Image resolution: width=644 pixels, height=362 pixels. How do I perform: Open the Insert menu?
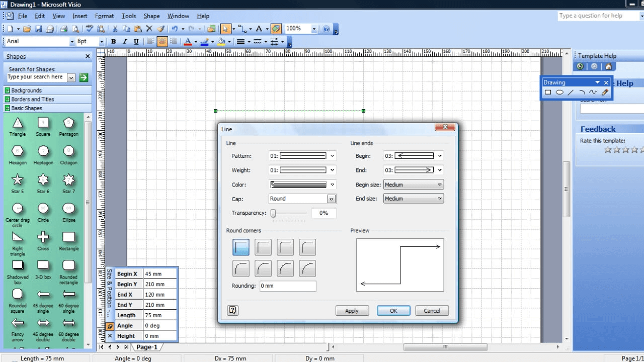(x=80, y=16)
